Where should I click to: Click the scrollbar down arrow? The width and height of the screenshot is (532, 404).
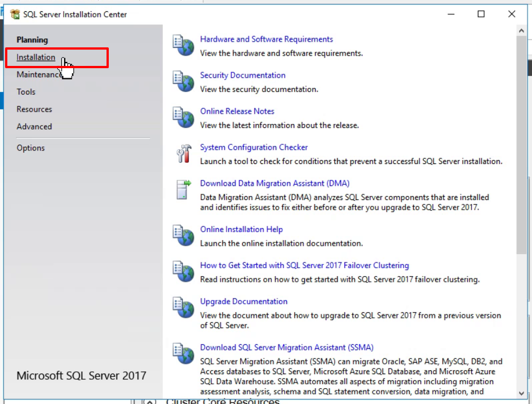tap(521, 393)
